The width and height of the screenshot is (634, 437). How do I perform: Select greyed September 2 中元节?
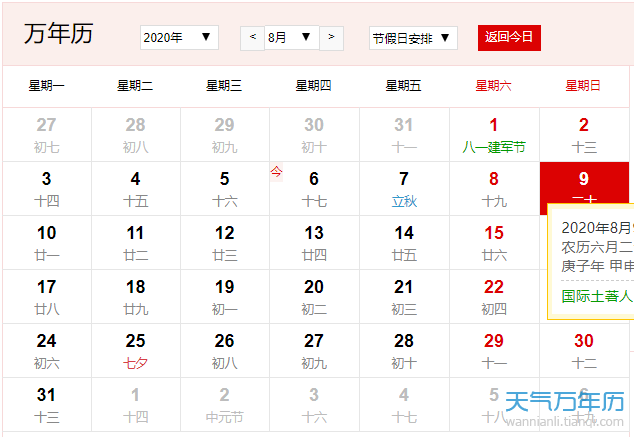click(225, 405)
